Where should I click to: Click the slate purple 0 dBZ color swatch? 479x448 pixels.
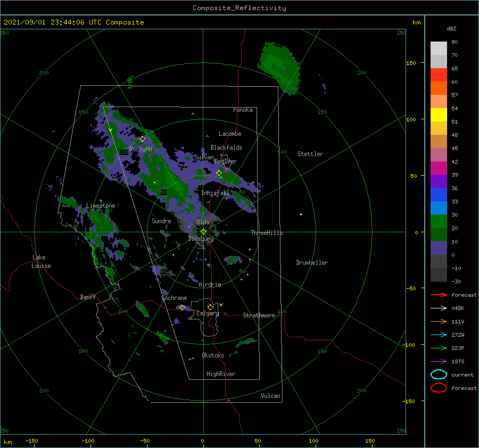(439, 248)
